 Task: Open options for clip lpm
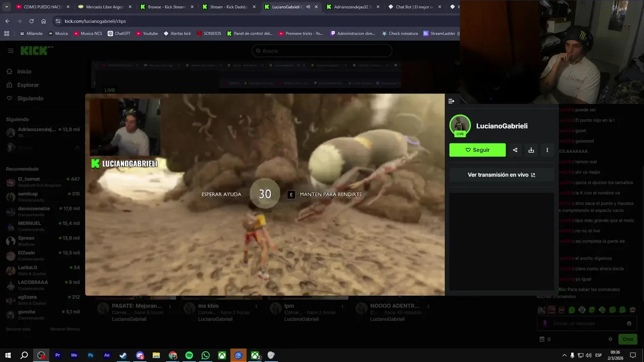[343, 306]
